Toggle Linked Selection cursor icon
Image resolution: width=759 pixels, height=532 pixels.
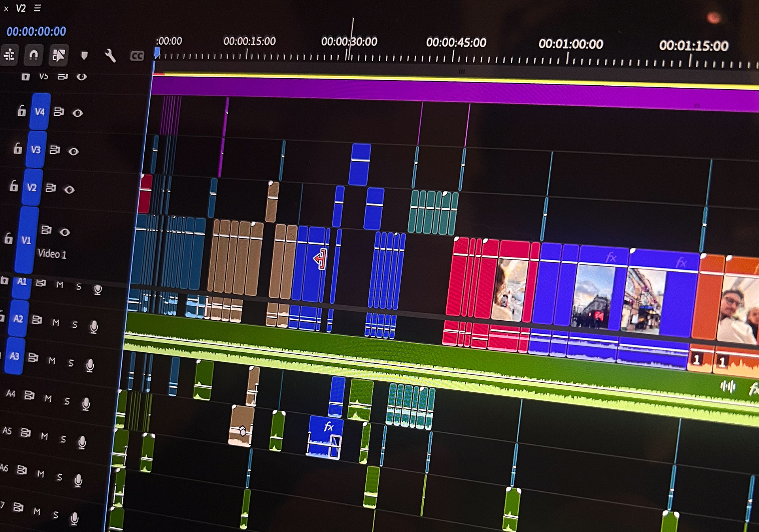tap(59, 55)
